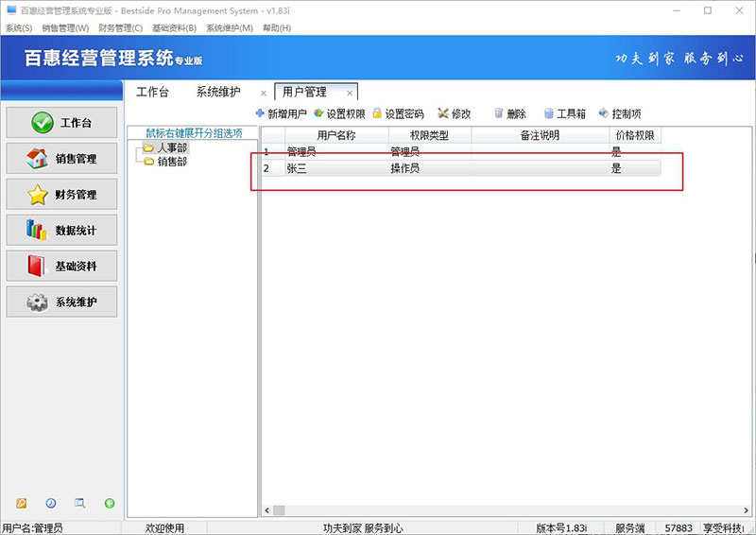Image resolution: width=756 pixels, height=535 pixels.
Task: Select the 张三 user name cell
Action: click(336, 168)
